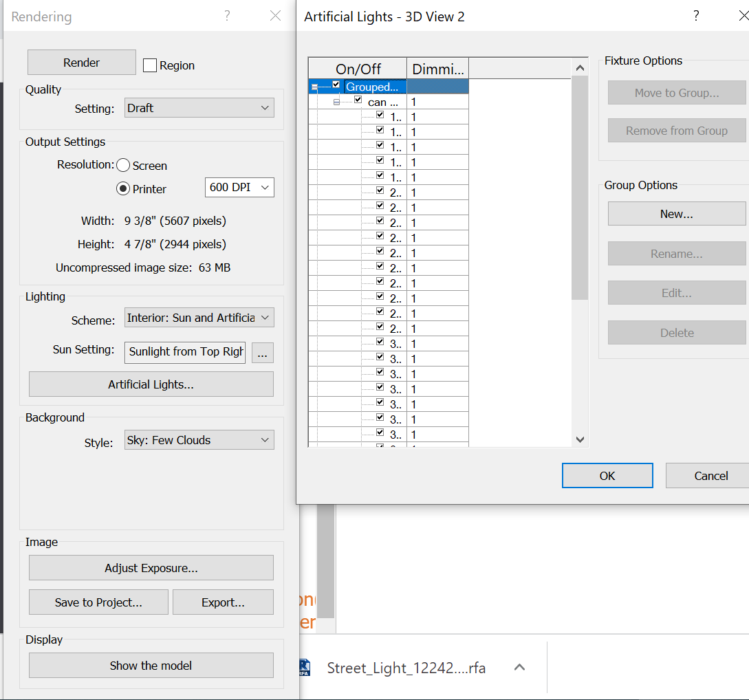Open help for Artificial Lights dialog
The image size is (749, 700).
[x=696, y=17]
